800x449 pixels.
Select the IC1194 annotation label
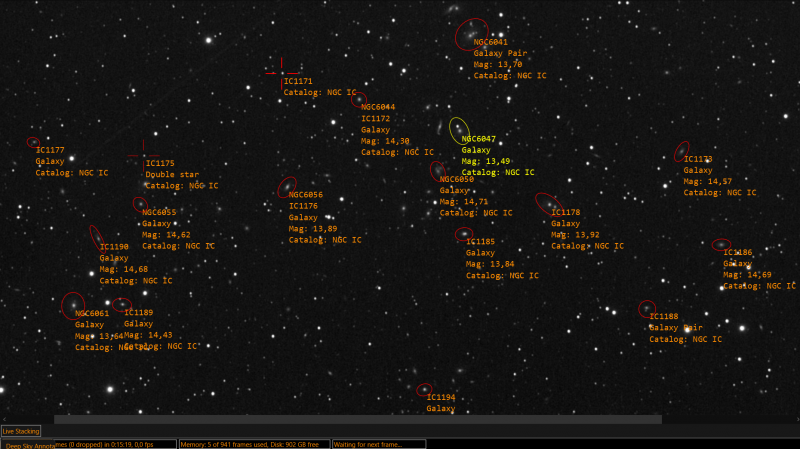(x=441, y=397)
